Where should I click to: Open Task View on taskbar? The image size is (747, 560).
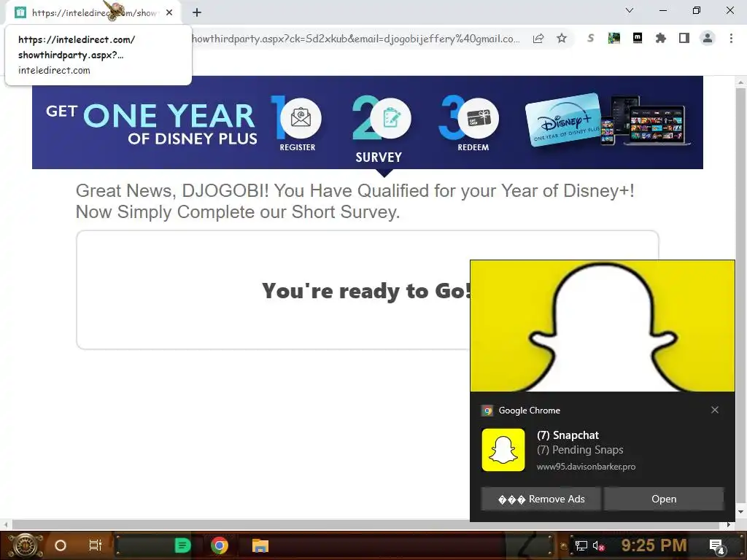(x=96, y=545)
